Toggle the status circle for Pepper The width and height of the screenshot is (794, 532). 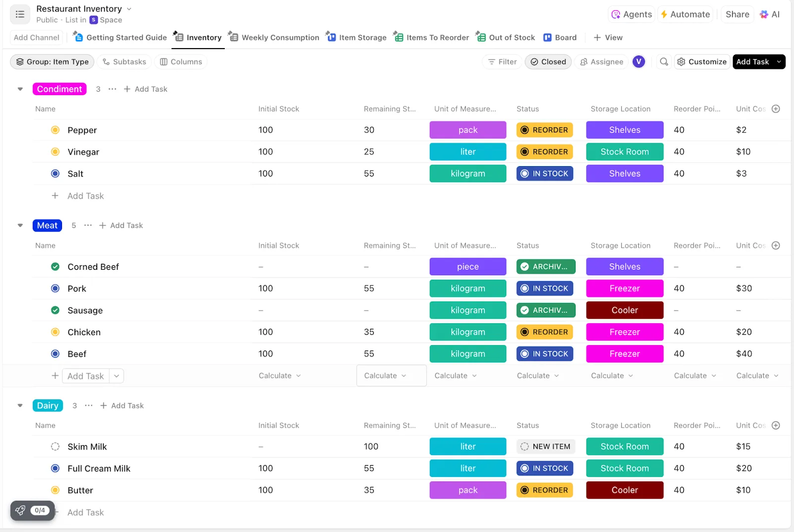[x=55, y=130]
